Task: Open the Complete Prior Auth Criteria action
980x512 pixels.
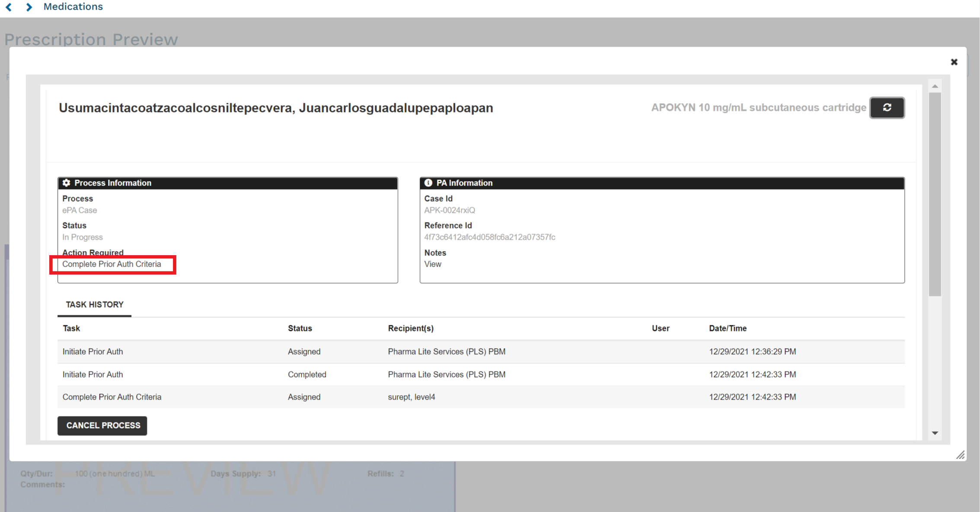Action: 112,264
